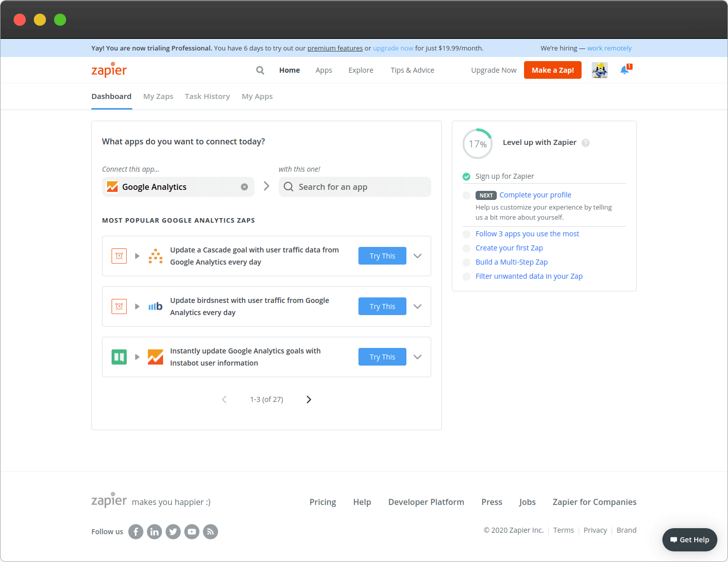The width and height of the screenshot is (728, 562).
Task: Click the Schedule clock icon in birdsnest zap
Action: [x=119, y=306]
